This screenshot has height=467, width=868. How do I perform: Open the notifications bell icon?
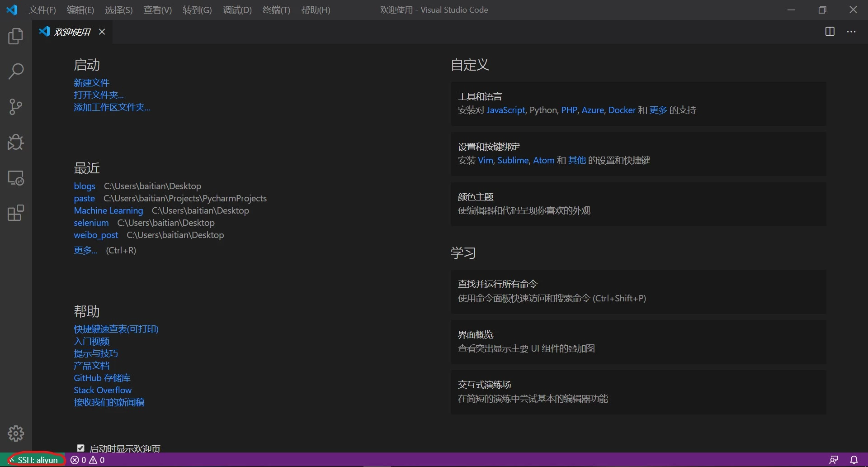point(854,460)
